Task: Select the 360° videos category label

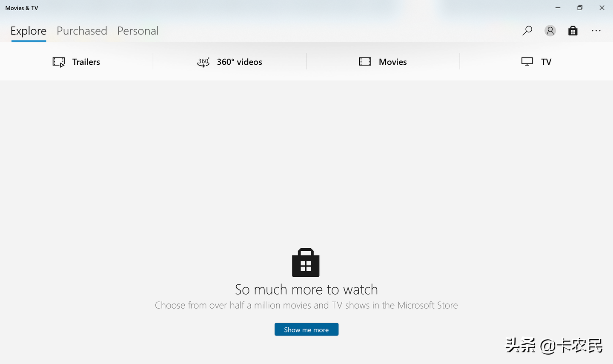Action: [x=239, y=62]
